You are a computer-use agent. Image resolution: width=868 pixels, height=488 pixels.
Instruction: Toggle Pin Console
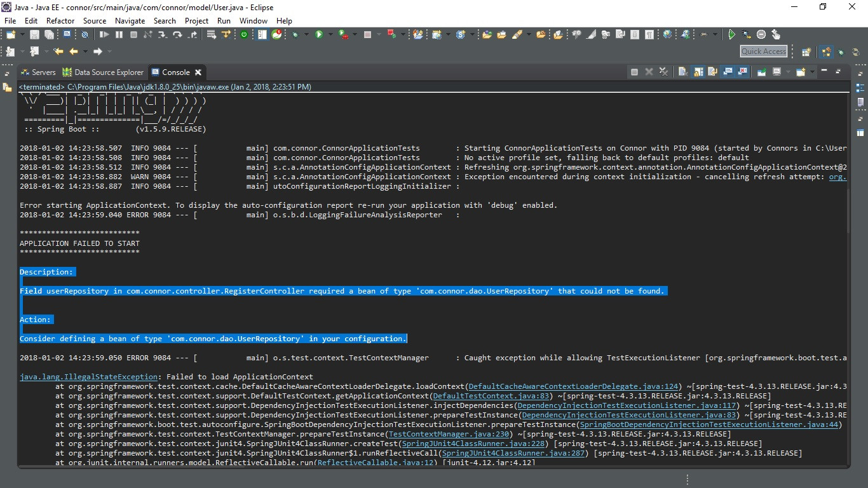pos(761,72)
